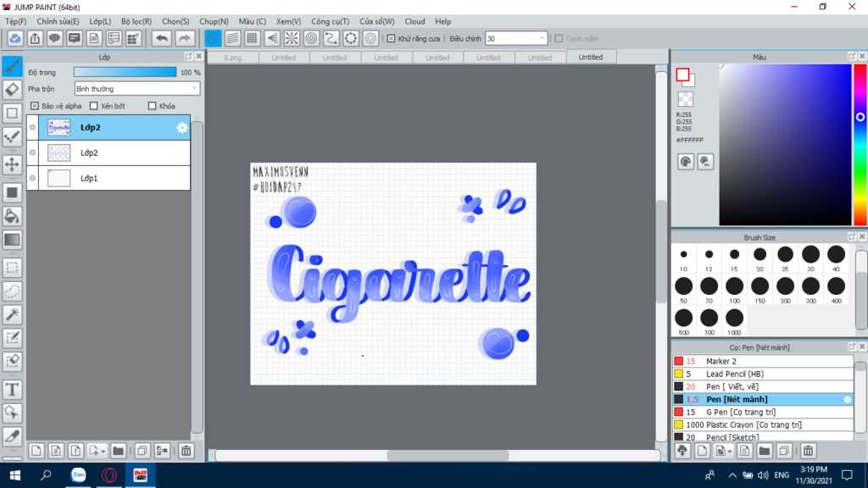Duplicate layer icon in layer panel
The height and width of the screenshot is (488, 868).
pyautogui.click(x=142, y=451)
